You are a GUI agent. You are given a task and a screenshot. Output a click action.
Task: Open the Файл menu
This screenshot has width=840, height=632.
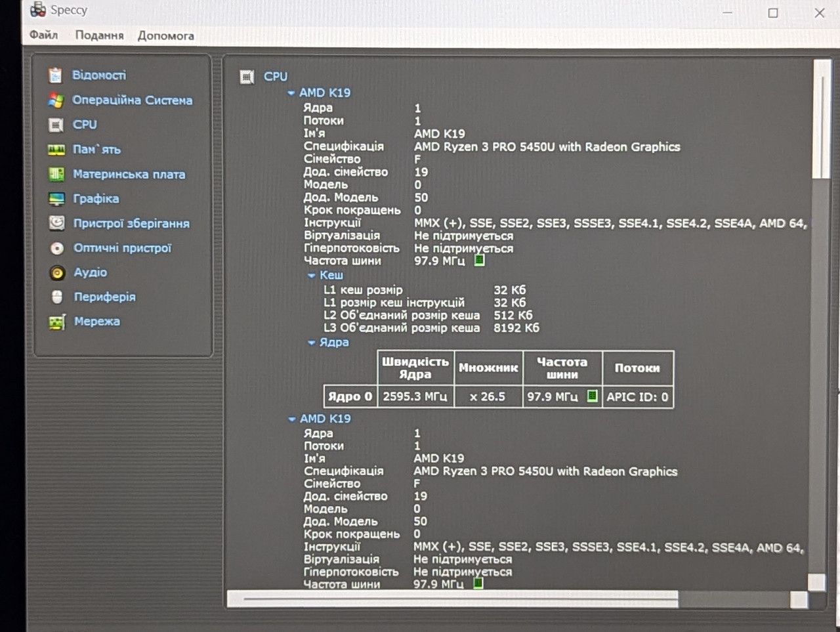click(x=43, y=35)
